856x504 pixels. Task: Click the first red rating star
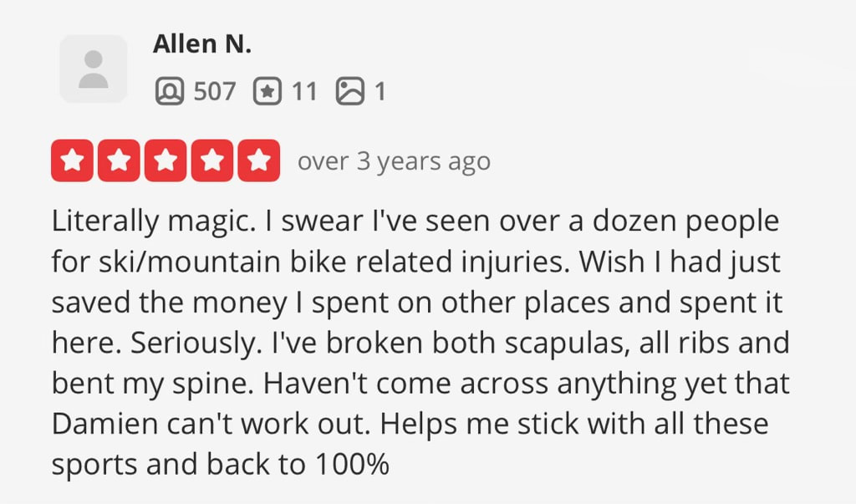tap(72, 160)
